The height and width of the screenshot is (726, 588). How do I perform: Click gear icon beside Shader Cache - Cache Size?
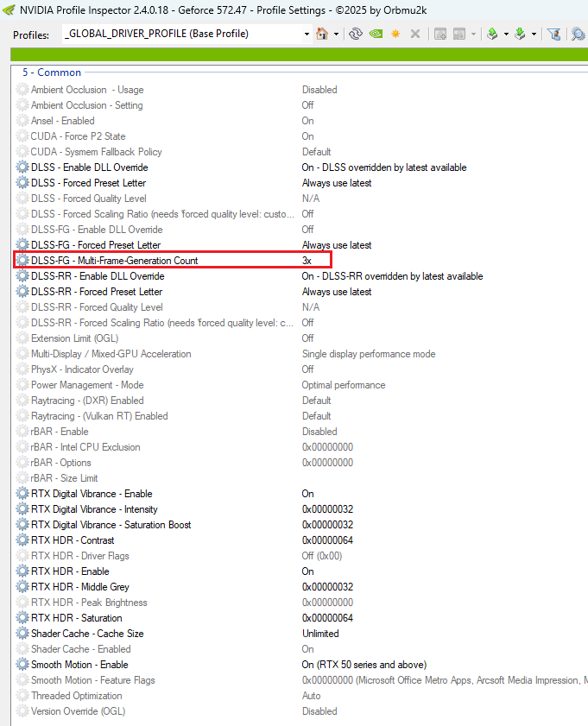[22, 634]
